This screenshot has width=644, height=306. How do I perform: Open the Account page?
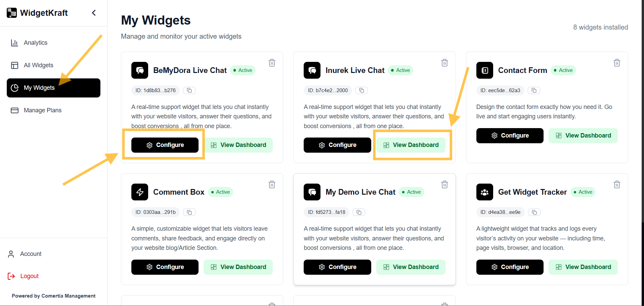tap(31, 254)
